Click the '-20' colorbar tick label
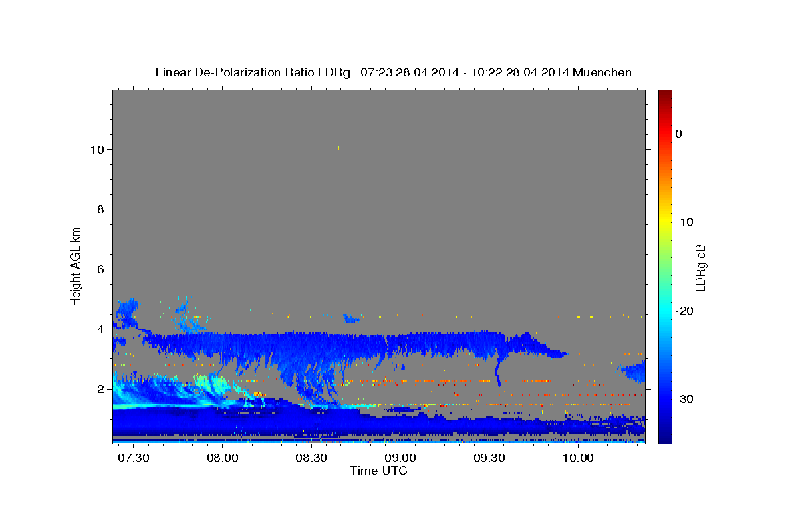The width and height of the screenshot is (798, 532). [685, 311]
